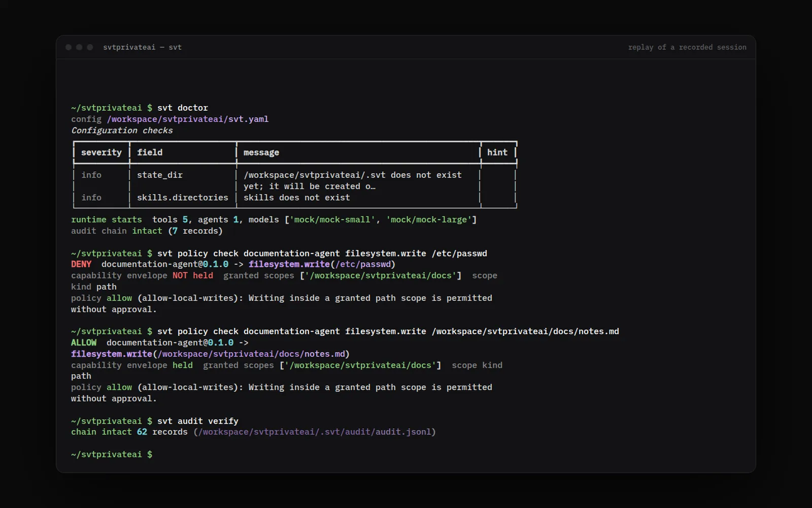Click the 'field' column header
This screenshot has height=508, width=812.
pyautogui.click(x=150, y=152)
